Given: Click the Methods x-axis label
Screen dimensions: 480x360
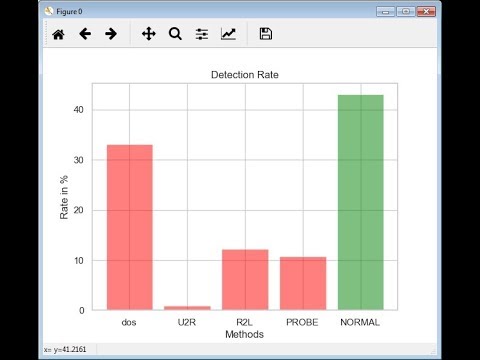Looking at the screenshot, I should point(244,334).
